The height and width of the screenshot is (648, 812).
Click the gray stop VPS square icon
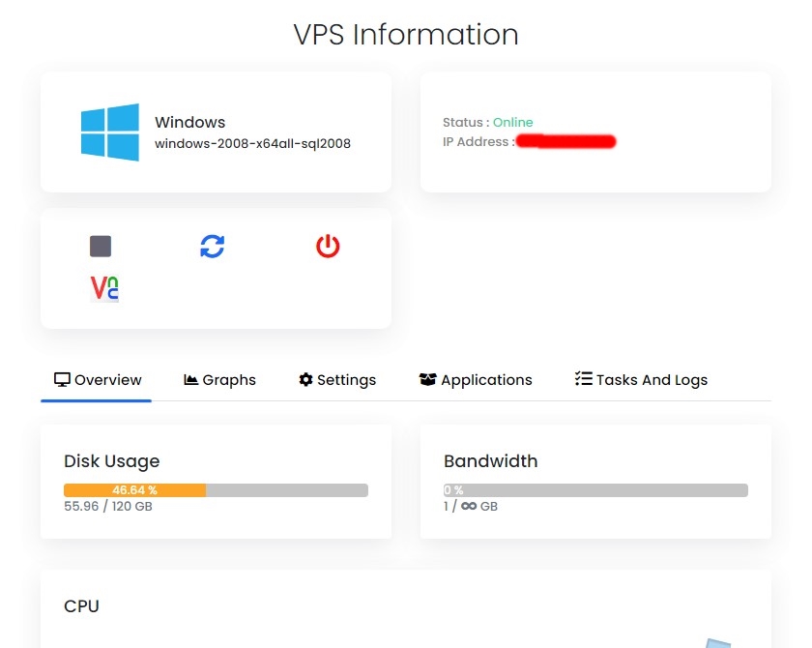pos(101,246)
